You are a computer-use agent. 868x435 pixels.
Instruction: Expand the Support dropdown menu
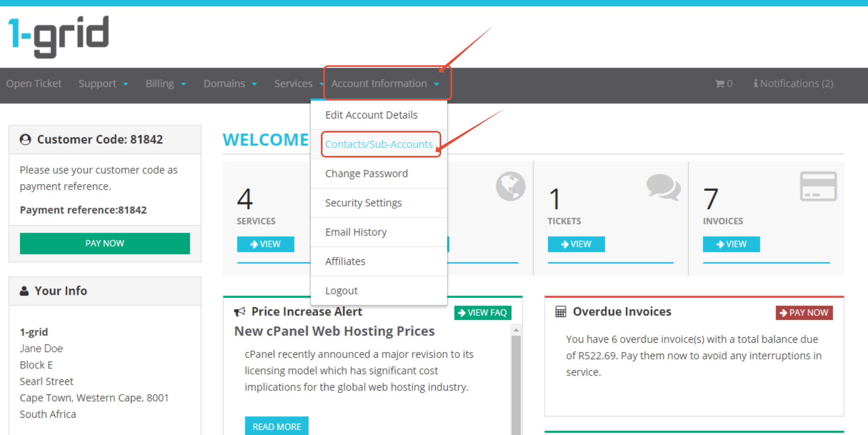coord(103,84)
